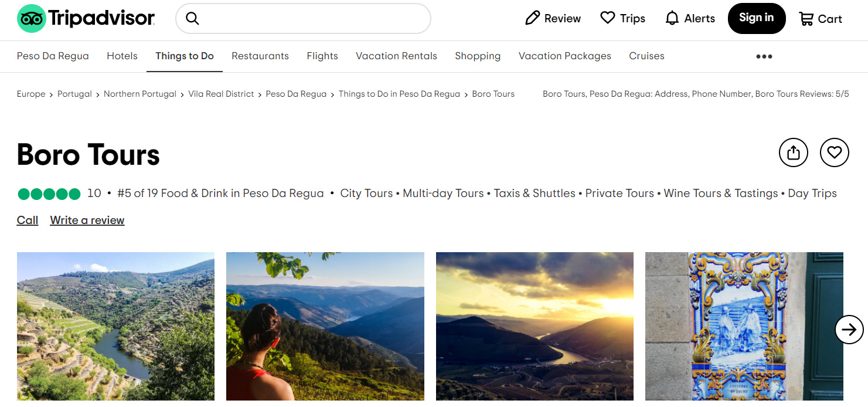Screen dimensions: 868x407
Task: Click the Write a review link
Action: pos(87,221)
